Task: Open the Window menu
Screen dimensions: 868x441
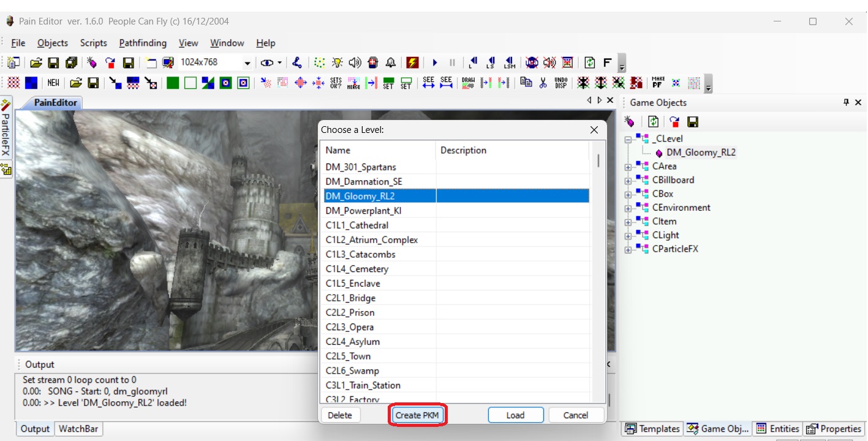Action: pos(227,43)
